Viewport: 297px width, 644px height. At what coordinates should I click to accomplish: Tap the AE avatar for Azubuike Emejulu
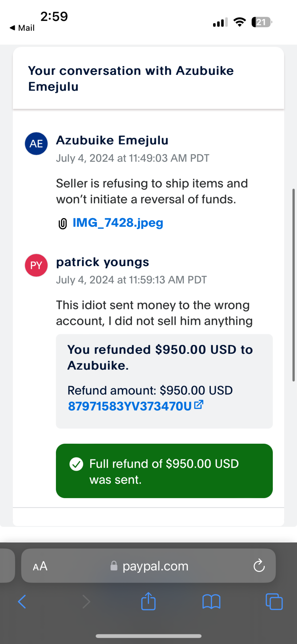coord(36,144)
